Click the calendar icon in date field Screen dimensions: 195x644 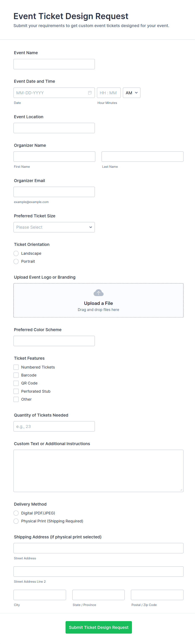tap(90, 93)
